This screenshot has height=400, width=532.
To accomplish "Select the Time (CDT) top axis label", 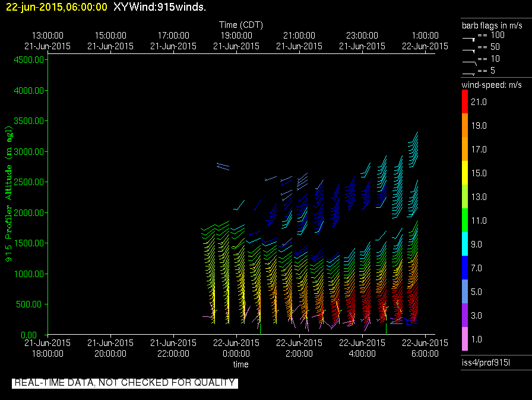I will pos(240,25).
